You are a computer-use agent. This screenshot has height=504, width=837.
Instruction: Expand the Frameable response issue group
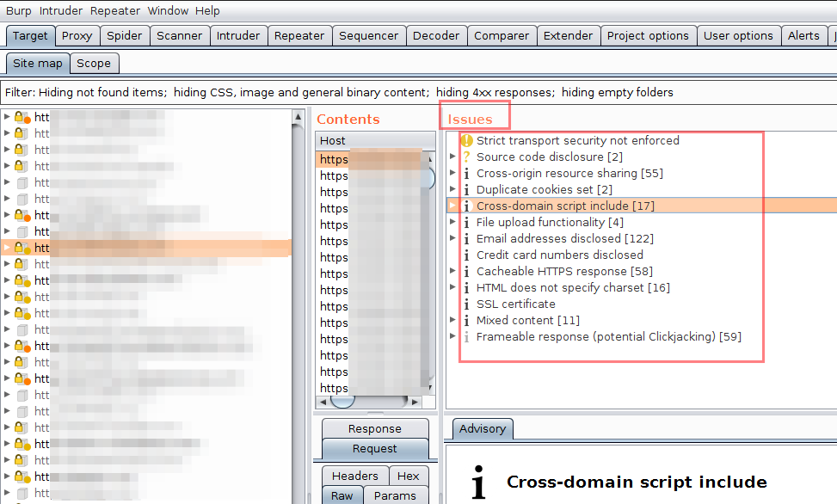(452, 336)
